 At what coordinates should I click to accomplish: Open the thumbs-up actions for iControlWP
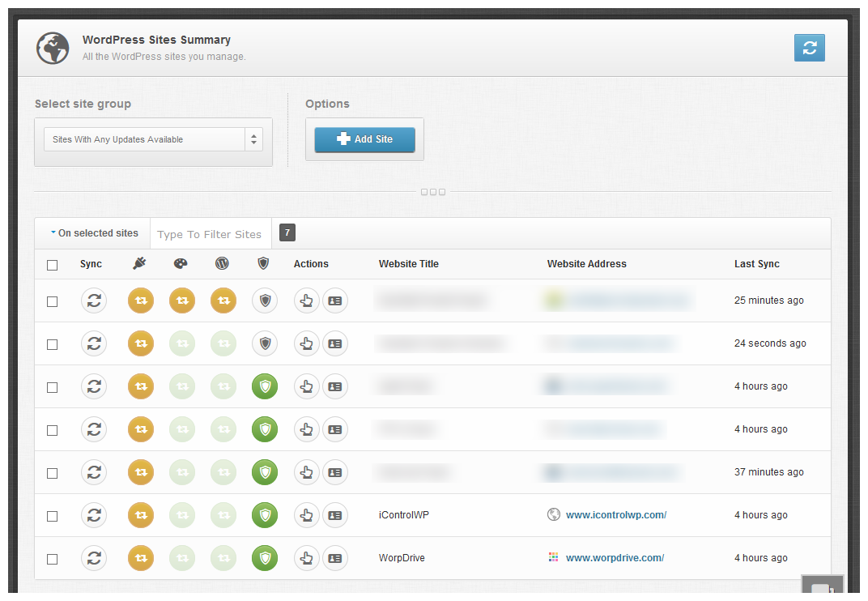tap(307, 515)
